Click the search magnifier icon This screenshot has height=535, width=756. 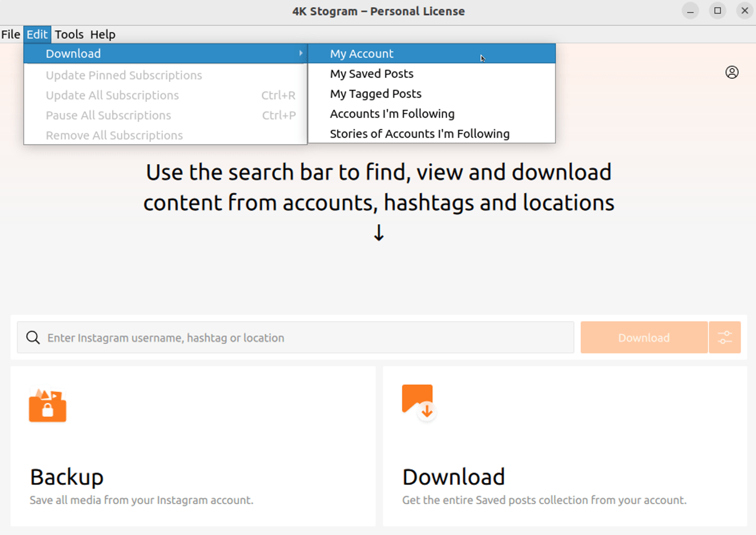(x=33, y=338)
